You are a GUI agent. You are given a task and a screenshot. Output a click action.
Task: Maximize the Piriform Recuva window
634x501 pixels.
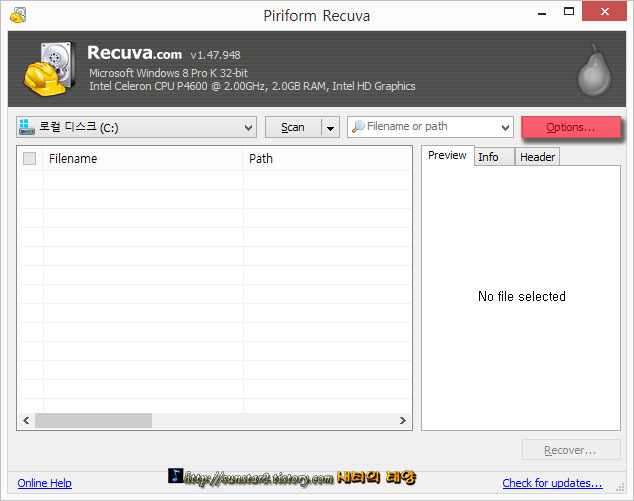click(x=569, y=11)
